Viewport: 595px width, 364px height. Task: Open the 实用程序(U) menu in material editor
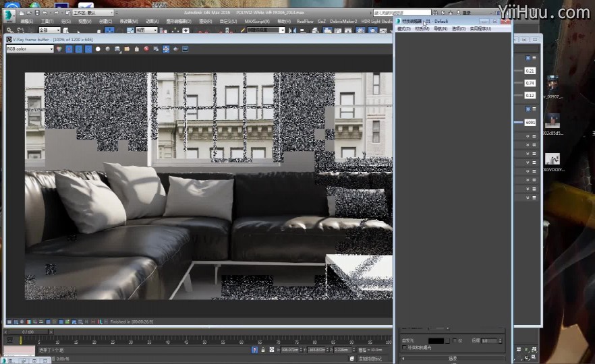480,29
